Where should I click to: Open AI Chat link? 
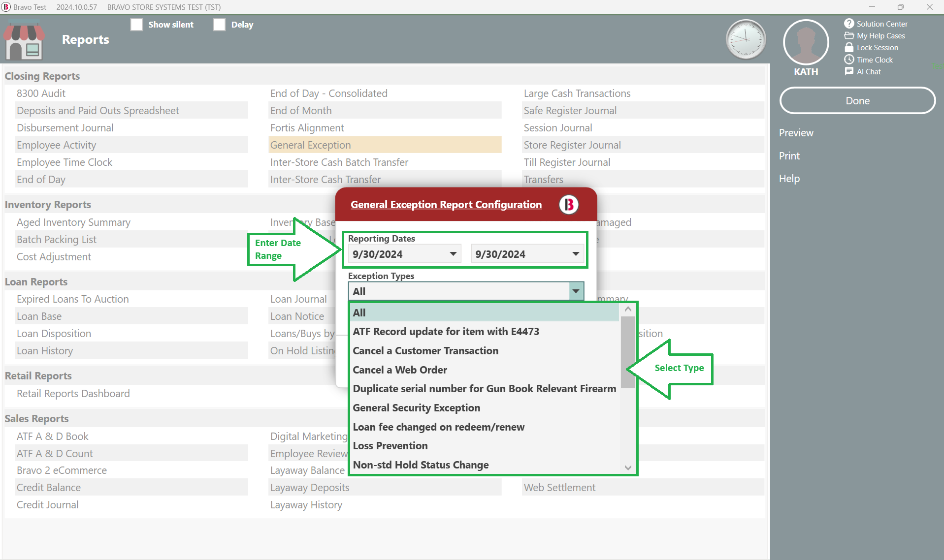click(x=869, y=71)
